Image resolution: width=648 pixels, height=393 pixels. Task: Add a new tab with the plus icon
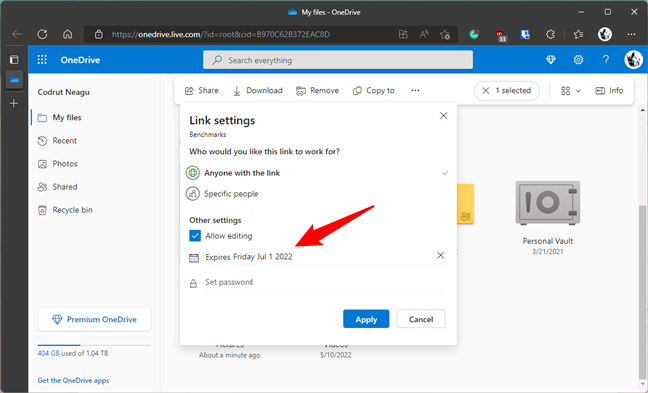tap(14, 103)
